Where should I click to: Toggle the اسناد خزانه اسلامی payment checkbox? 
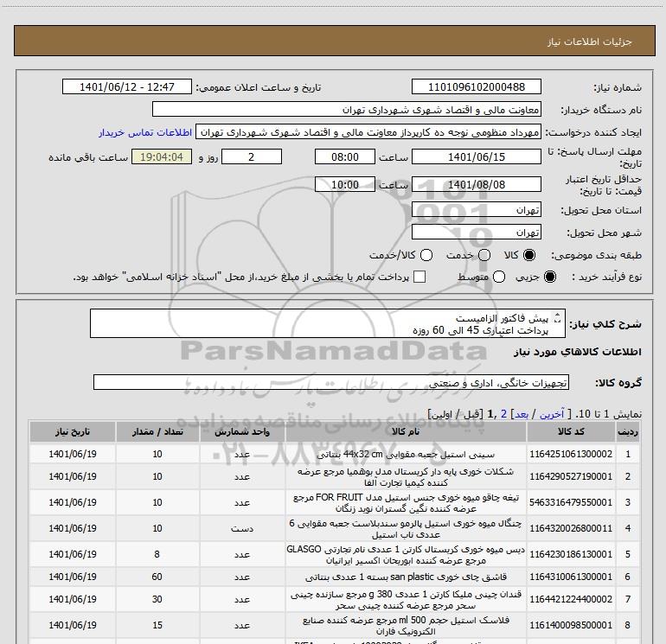pos(419,277)
